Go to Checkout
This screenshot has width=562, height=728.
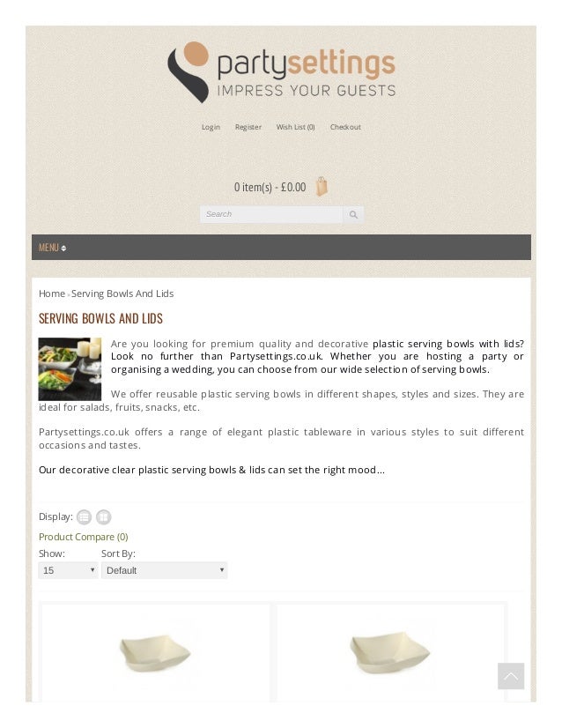[x=345, y=127]
